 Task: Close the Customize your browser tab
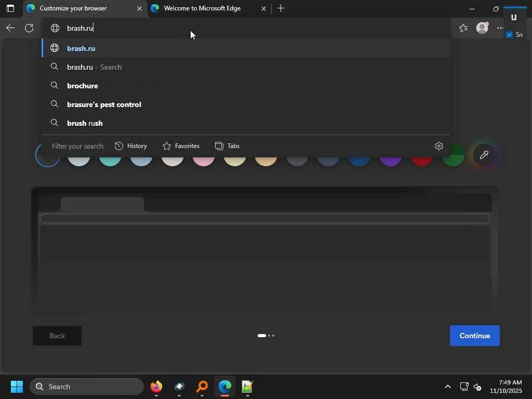[139, 8]
